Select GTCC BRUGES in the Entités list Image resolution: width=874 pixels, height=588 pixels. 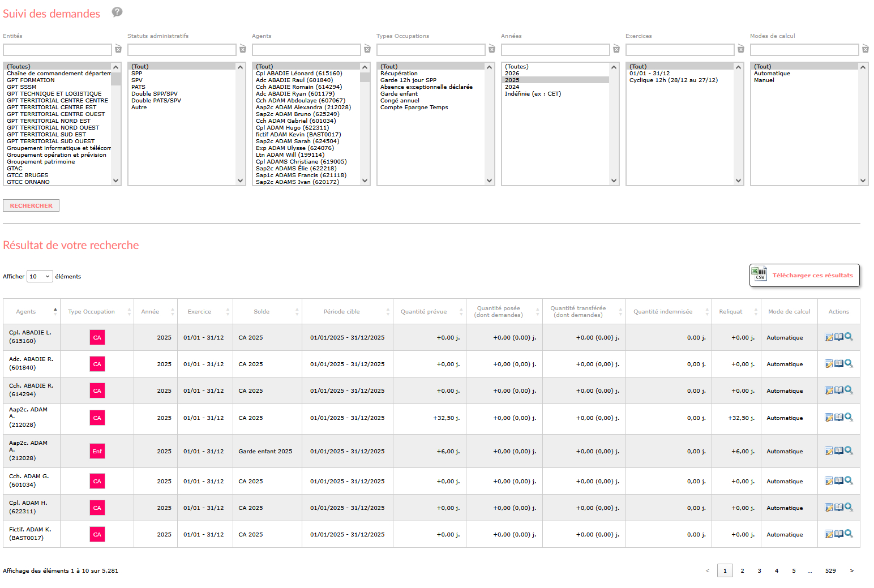pos(58,175)
